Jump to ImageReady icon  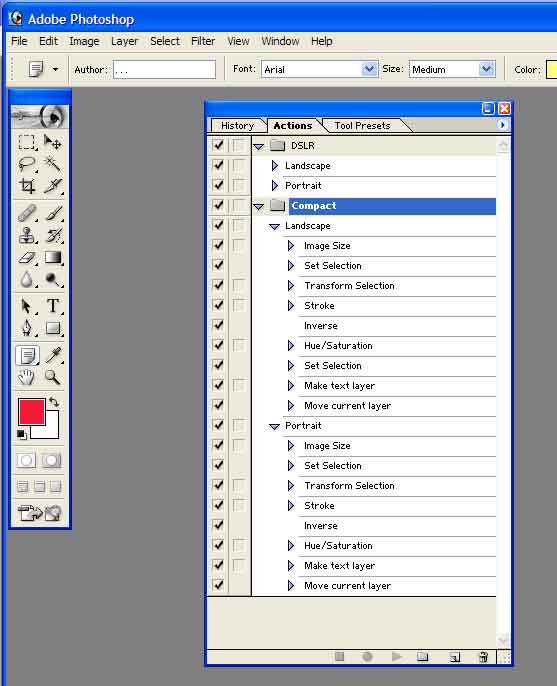point(39,513)
